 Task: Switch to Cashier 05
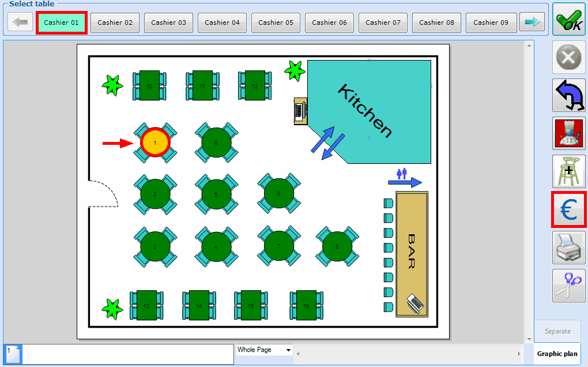(x=276, y=23)
